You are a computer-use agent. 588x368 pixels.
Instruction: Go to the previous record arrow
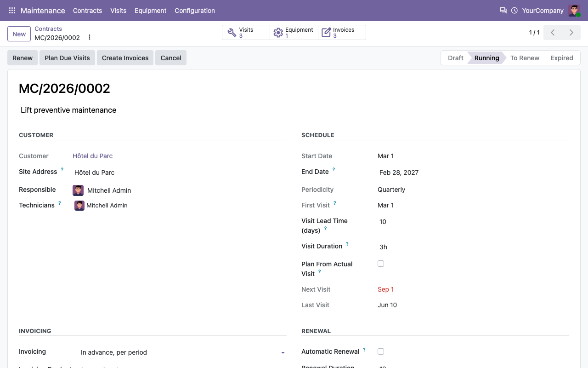click(x=553, y=33)
